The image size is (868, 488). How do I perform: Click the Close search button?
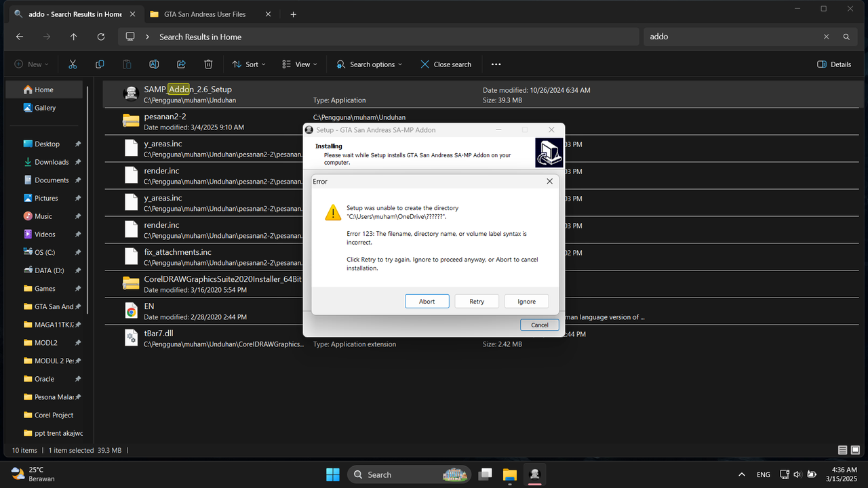(x=446, y=64)
